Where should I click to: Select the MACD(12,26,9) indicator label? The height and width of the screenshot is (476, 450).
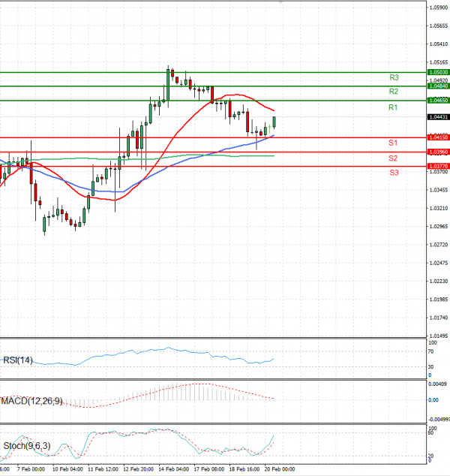tap(32, 401)
